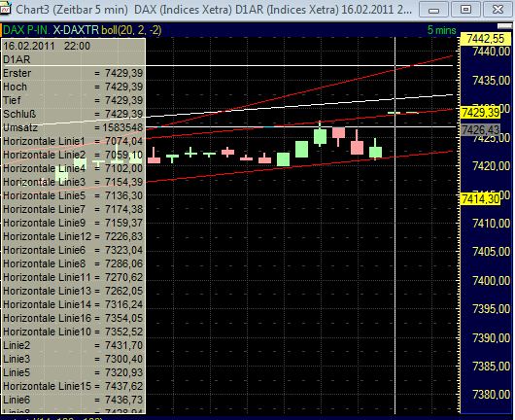The image size is (515, 420).
Task: Select the Hoch = 7429,39 row
Action: (73, 87)
